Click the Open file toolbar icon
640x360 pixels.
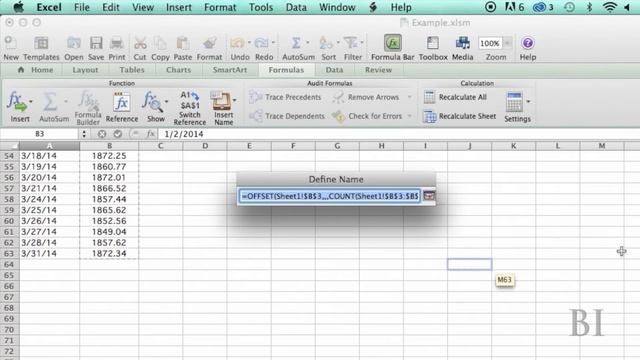click(74, 43)
